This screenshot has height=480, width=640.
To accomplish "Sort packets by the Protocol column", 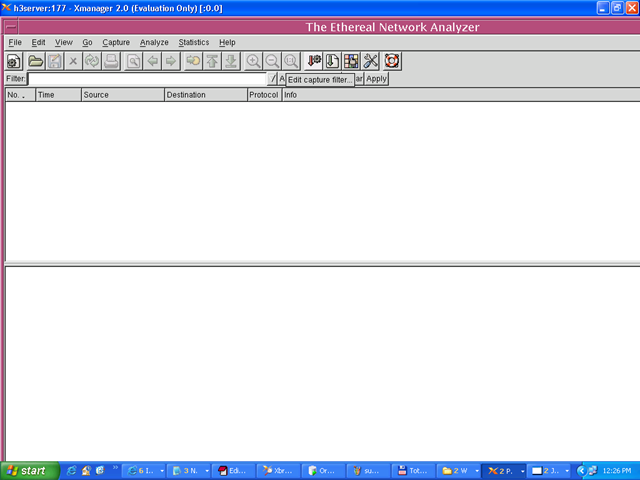I will click(264, 95).
